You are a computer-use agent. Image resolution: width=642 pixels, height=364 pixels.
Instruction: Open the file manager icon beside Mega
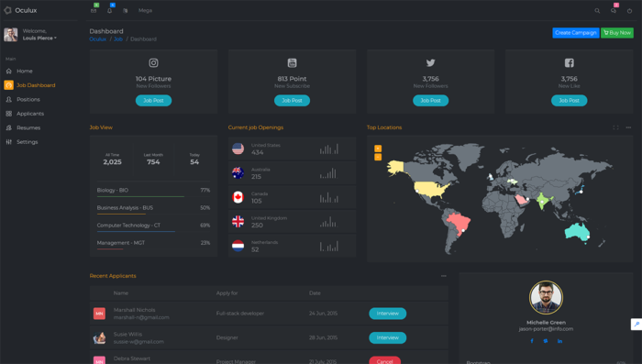tap(126, 11)
